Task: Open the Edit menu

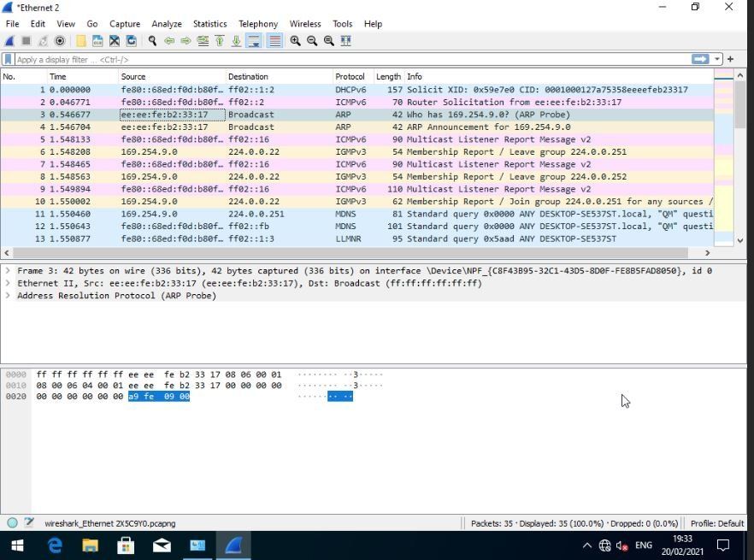Action: click(x=38, y=24)
